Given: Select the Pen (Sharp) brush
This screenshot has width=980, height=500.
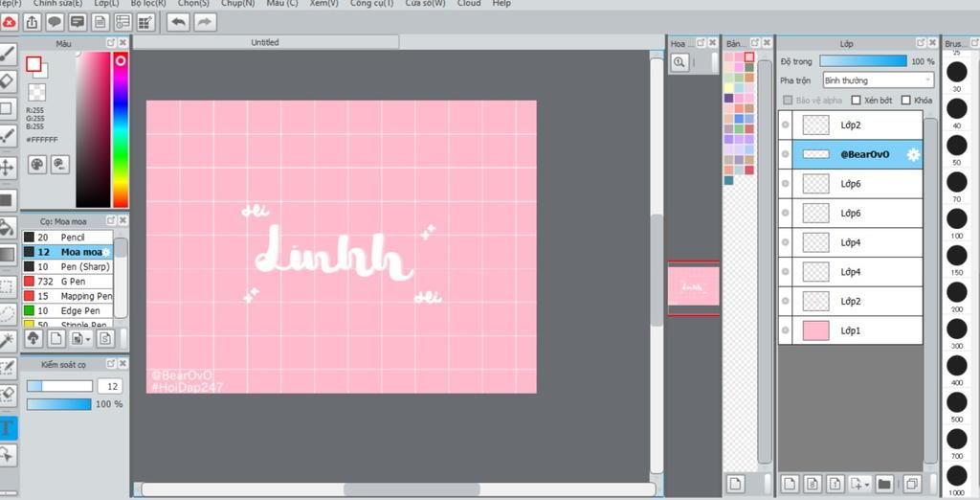Looking at the screenshot, I should (x=68, y=266).
